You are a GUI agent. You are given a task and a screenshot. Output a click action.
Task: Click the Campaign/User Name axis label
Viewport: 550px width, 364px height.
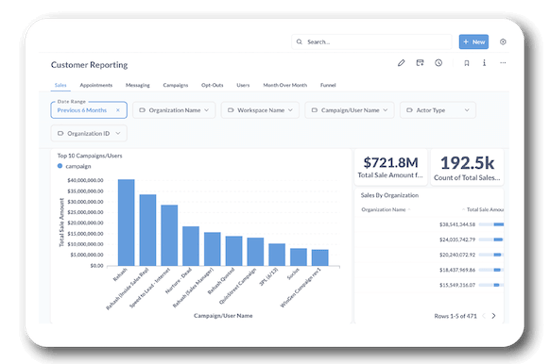[x=223, y=316]
